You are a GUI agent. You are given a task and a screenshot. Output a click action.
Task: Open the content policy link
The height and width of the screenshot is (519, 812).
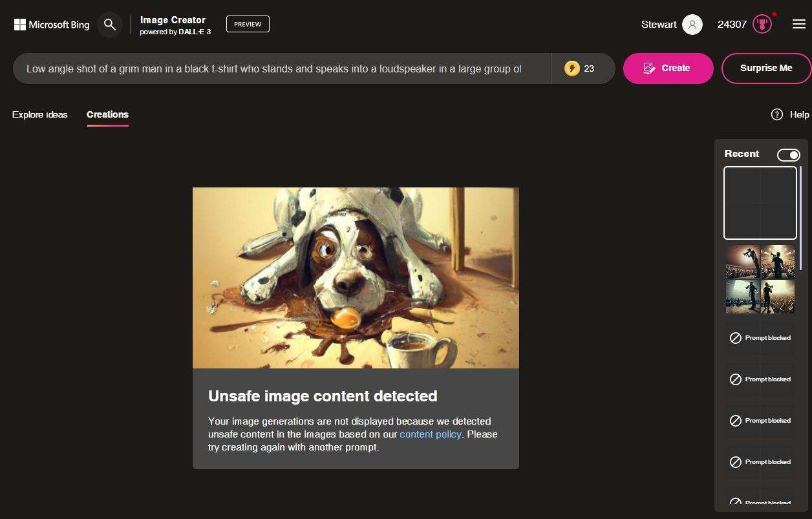tap(431, 434)
